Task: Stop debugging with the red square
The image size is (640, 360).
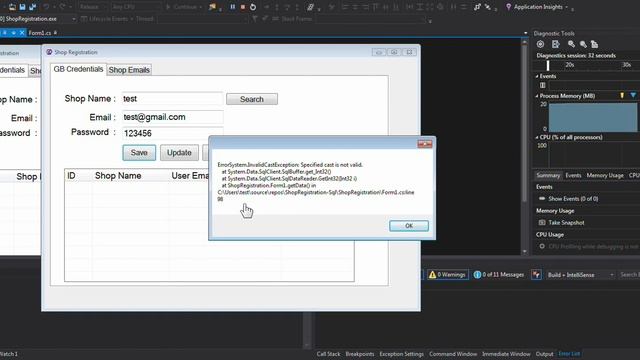Action: point(243,7)
